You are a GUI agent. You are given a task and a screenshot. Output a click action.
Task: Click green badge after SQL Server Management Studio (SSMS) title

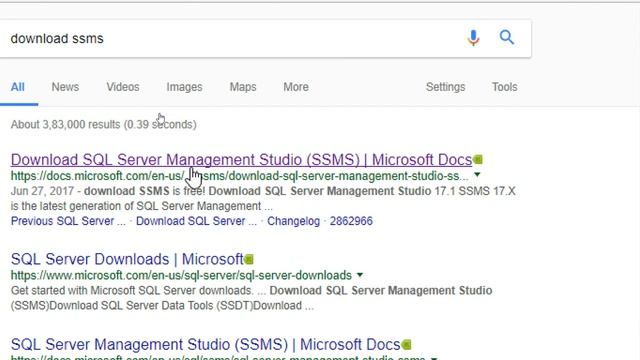406,344
